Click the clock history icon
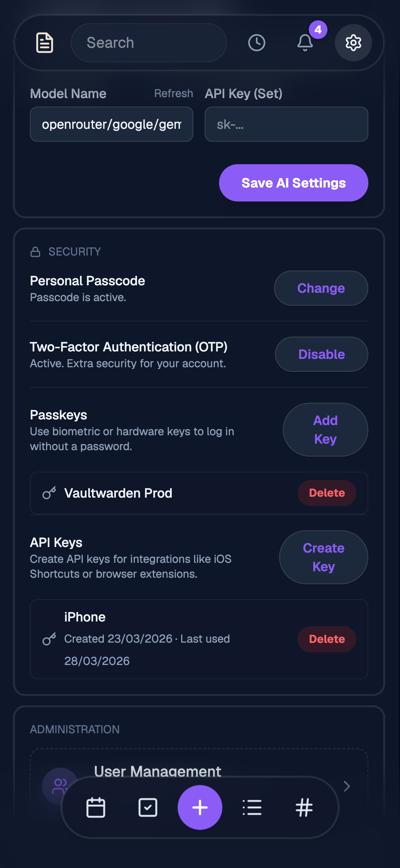The width and height of the screenshot is (400, 868). coord(256,43)
